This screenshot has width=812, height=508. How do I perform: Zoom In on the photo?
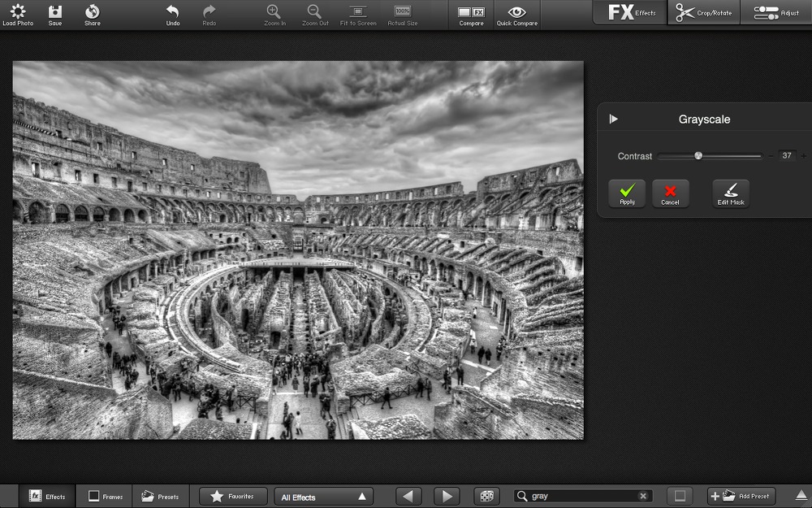click(x=274, y=15)
